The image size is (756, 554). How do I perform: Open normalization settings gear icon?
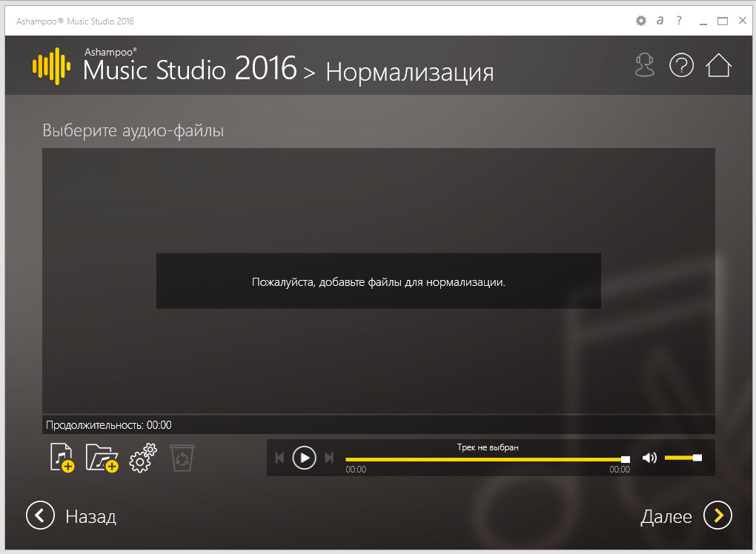pos(142,458)
